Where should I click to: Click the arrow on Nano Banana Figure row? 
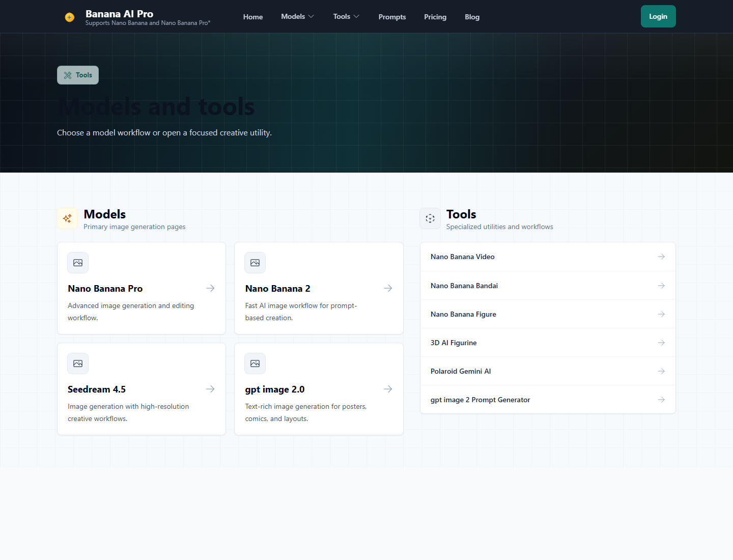click(661, 314)
